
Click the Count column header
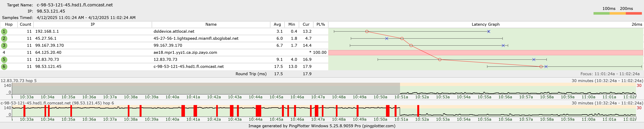(26, 24)
